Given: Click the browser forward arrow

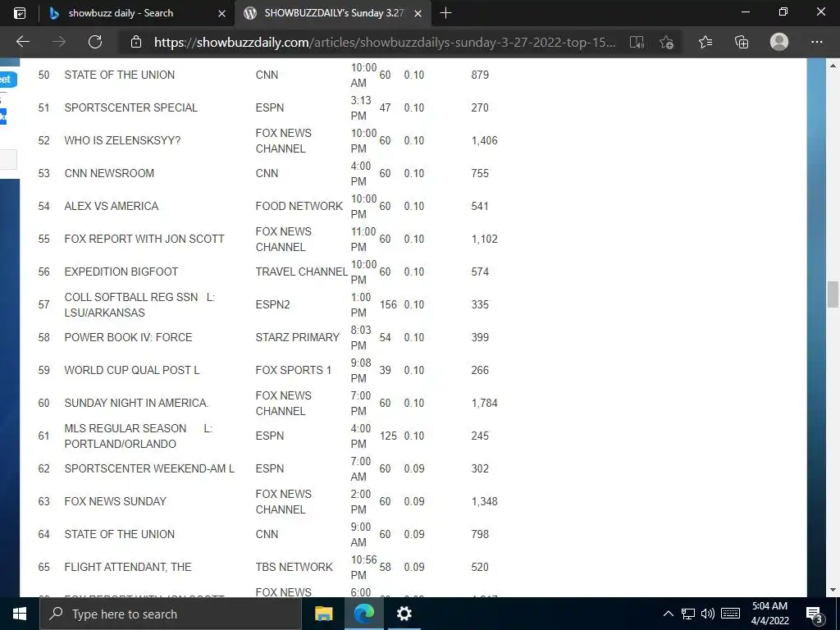Looking at the screenshot, I should pos(59,42).
